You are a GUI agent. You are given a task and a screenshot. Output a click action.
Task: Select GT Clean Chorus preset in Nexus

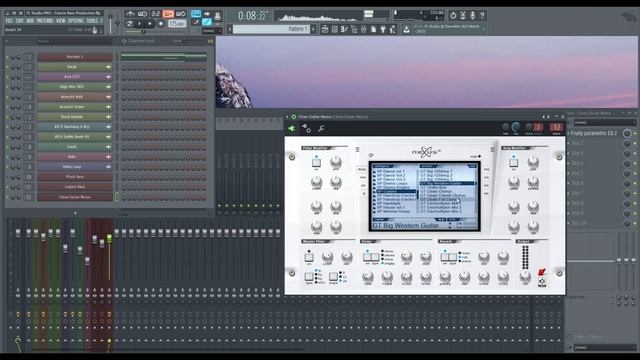click(436, 191)
